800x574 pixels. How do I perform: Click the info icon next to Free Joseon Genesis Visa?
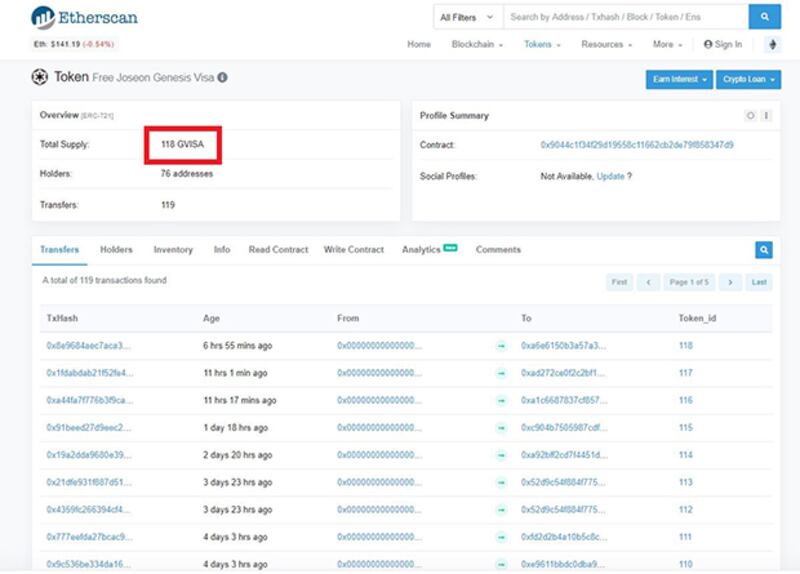pyautogui.click(x=222, y=78)
